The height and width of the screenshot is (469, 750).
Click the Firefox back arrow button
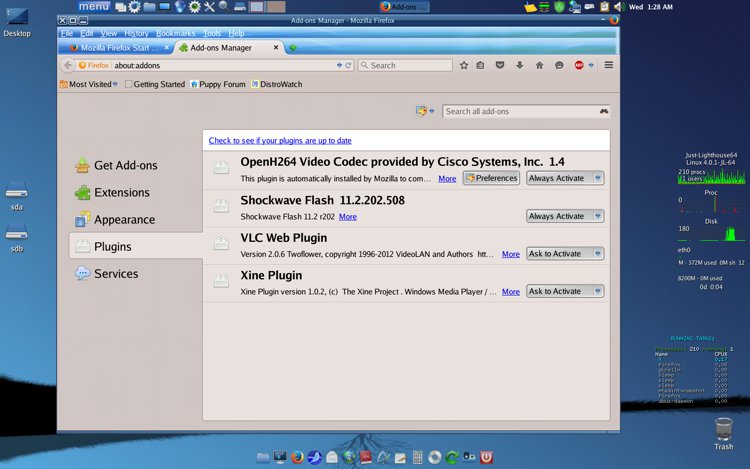(x=67, y=65)
